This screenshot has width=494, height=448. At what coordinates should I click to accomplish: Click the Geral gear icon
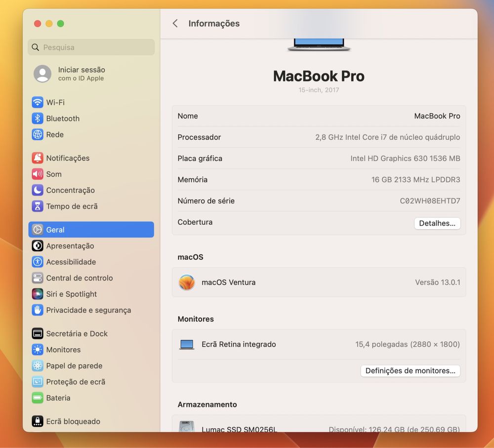click(x=38, y=230)
